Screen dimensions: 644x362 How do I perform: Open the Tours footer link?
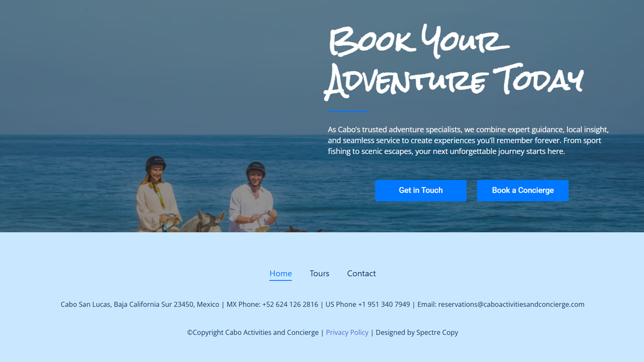(320, 274)
